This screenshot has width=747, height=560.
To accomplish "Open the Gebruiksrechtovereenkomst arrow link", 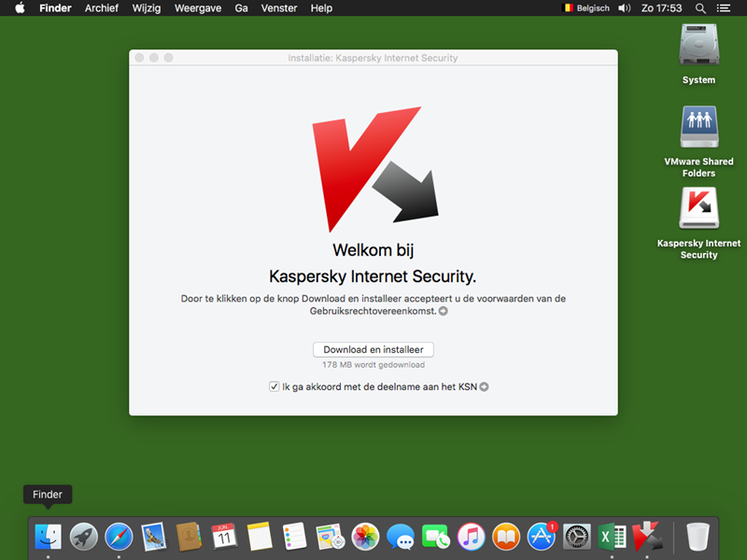I will [x=444, y=312].
